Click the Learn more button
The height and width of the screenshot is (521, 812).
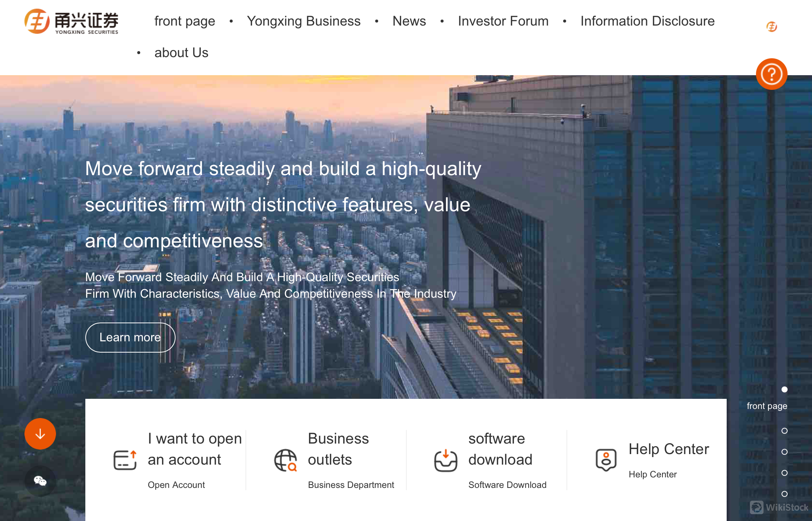coord(130,338)
